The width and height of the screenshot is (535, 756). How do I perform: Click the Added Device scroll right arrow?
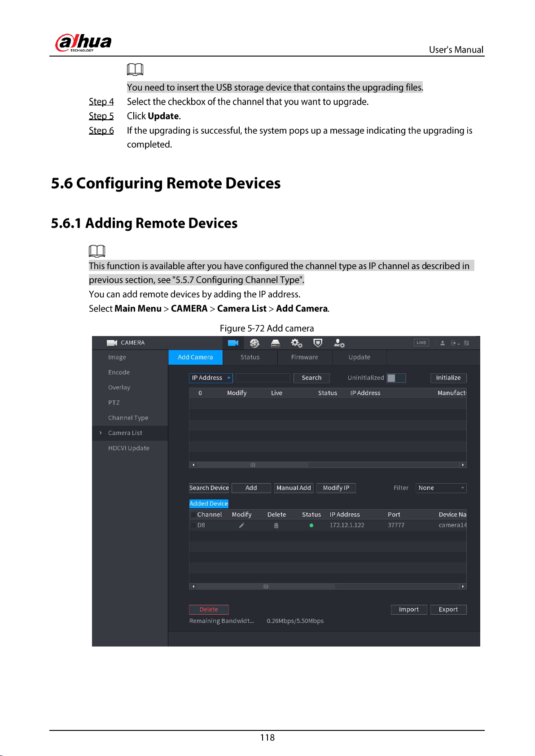pyautogui.click(x=463, y=586)
